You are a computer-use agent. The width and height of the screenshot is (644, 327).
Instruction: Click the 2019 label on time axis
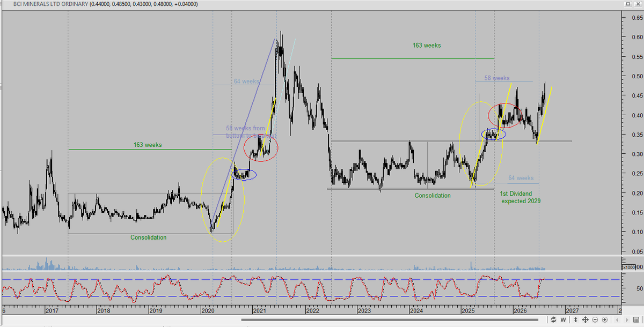156,310
